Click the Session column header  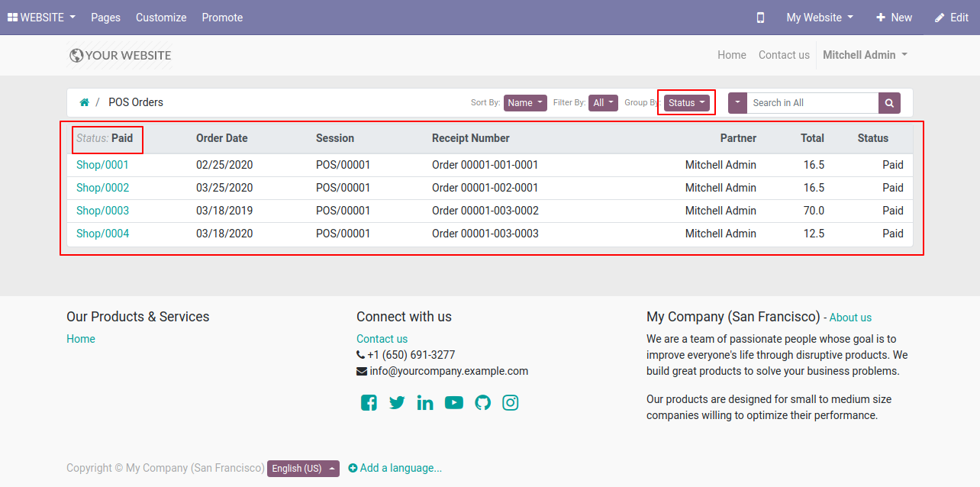click(335, 138)
